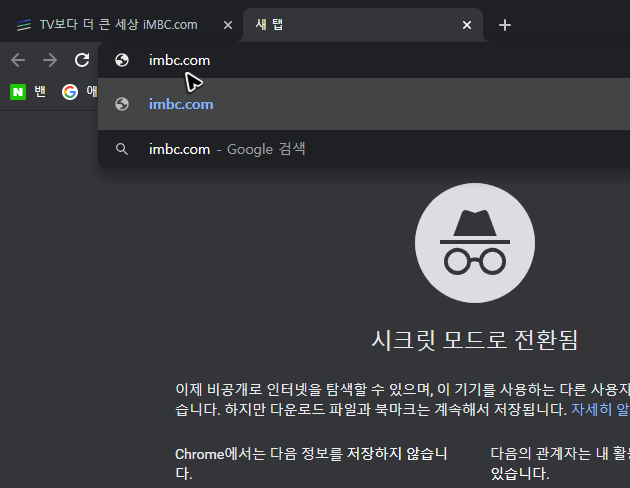The image size is (630, 488).
Task: Click the incognito hat and glasses logo
Action: pos(475,243)
